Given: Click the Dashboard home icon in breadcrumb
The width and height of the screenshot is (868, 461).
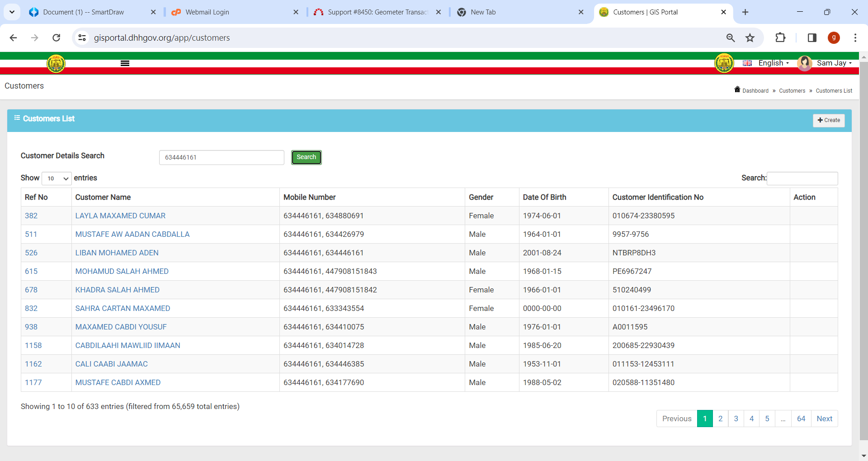Looking at the screenshot, I should click(737, 89).
